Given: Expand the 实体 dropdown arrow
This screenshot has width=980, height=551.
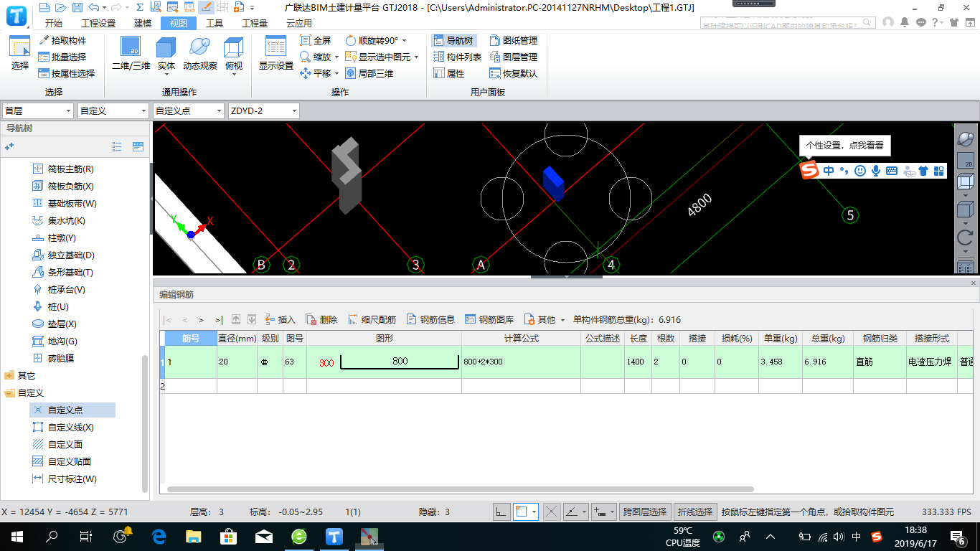Looking at the screenshot, I should (x=166, y=75).
